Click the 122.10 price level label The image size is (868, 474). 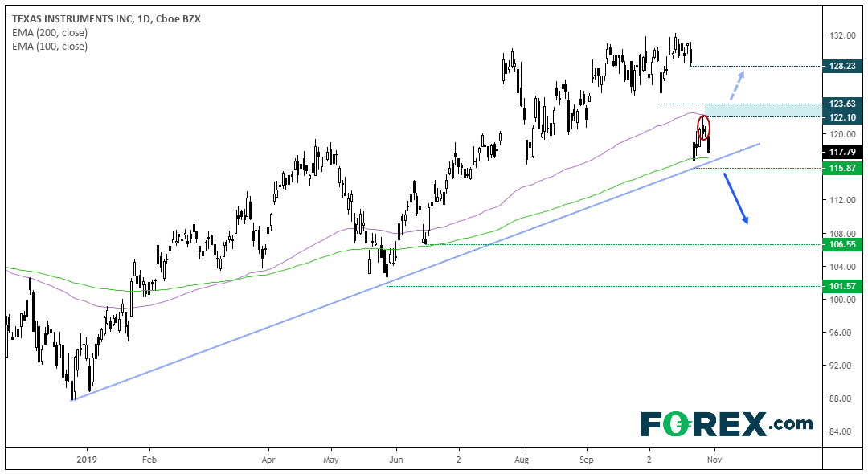coord(842,117)
